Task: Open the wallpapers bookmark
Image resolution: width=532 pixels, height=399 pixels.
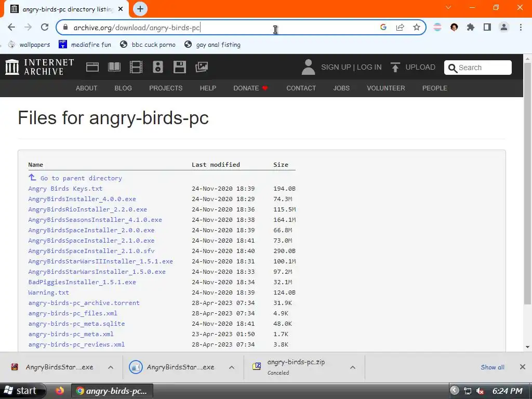Action: point(29,45)
